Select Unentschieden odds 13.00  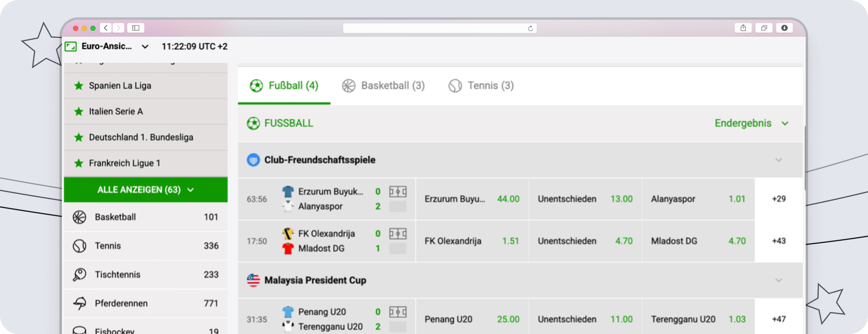[585, 199]
